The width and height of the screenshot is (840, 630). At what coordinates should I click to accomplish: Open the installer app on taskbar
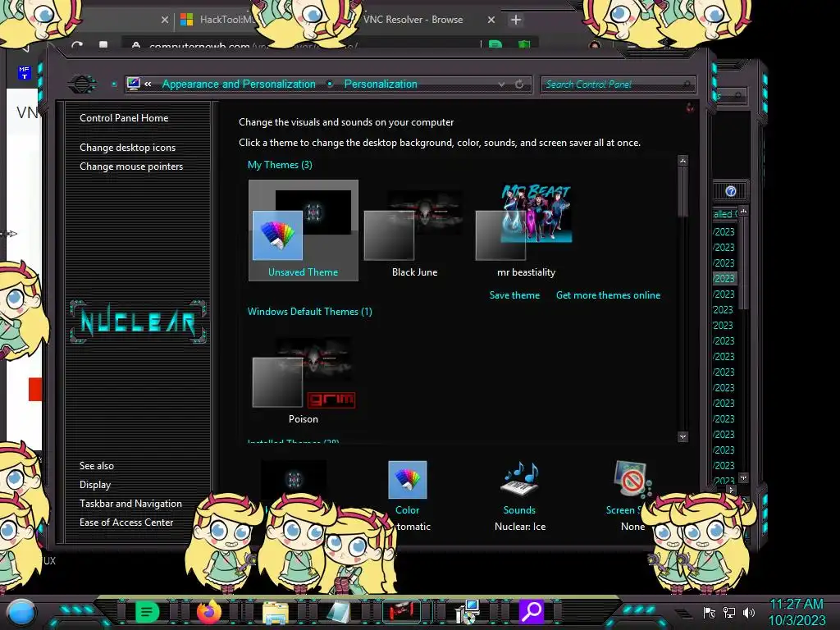pos(467,612)
